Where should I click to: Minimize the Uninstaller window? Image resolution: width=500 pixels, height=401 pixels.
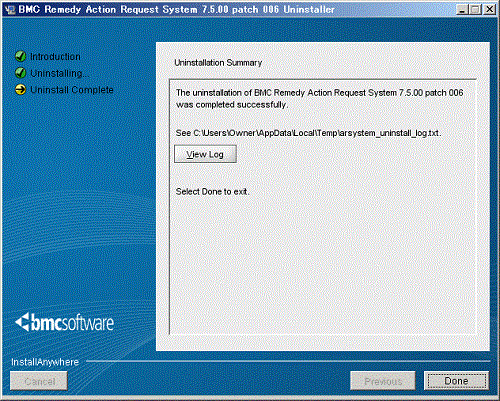462,9
